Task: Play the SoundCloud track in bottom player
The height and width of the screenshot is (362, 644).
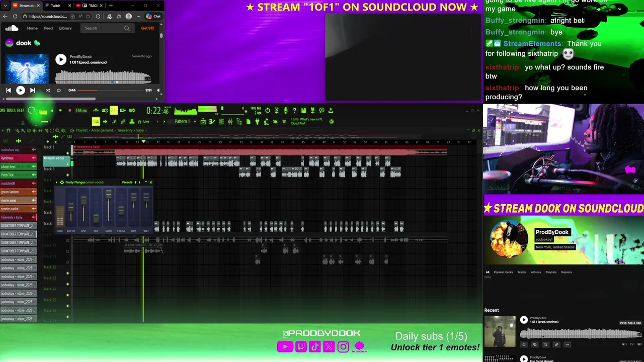Action: 20,90
